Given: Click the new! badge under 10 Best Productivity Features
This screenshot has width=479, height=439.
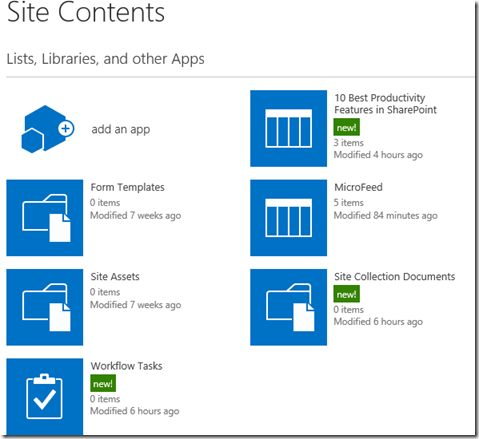Looking at the screenshot, I should pos(347,127).
